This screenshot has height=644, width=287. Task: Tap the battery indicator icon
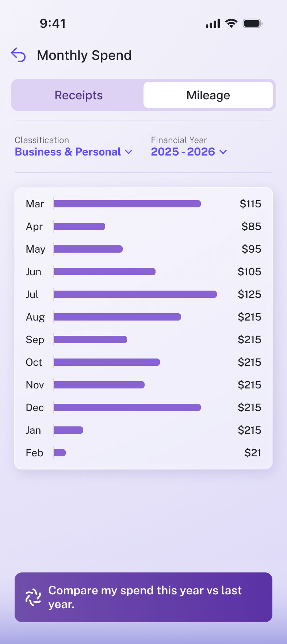253,23
